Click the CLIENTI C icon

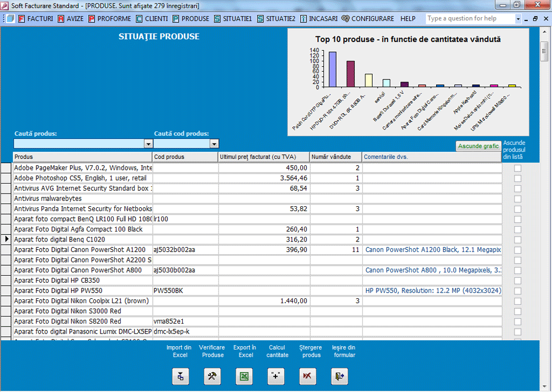click(140, 19)
